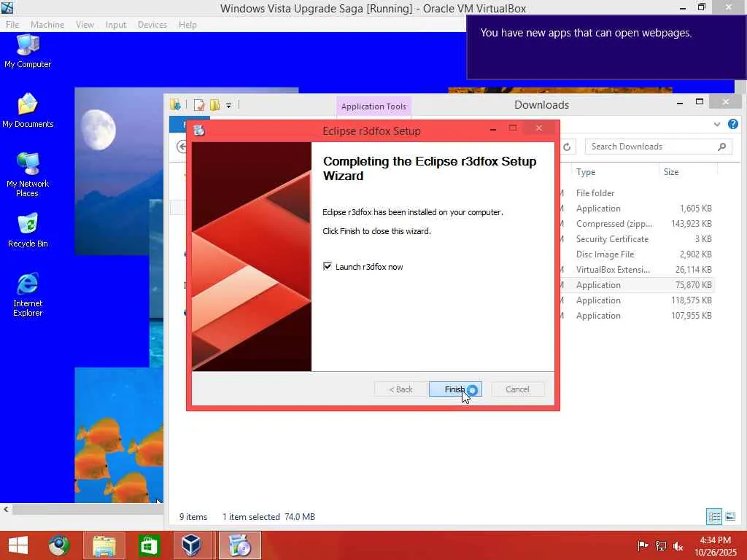Refresh the Downloads folder view
Image resolution: width=747 pixels, height=560 pixels.
(x=567, y=147)
